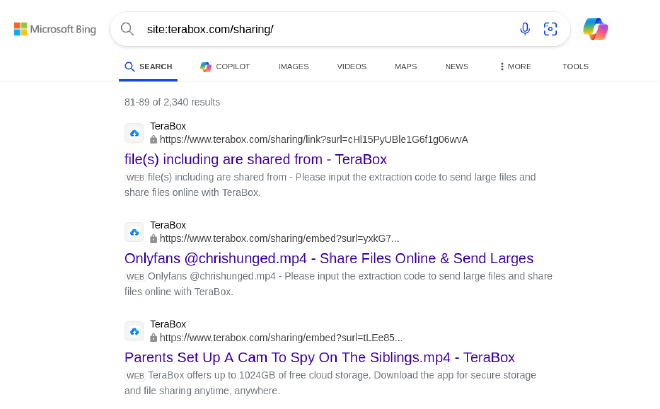Open Copilot via colorful icon at top right
Image resolution: width=660 pixels, height=409 pixels.
pyautogui.click(x=595, y=29)
